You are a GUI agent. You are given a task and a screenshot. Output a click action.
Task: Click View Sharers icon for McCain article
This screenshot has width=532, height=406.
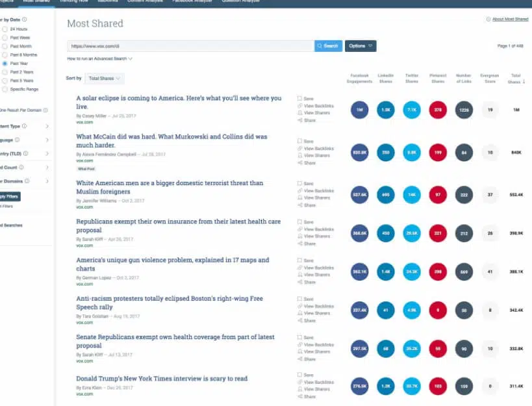[300, 156]
